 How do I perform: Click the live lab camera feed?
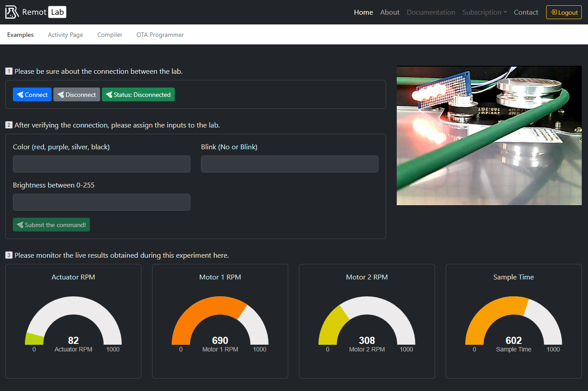click(x=489, y=136)
